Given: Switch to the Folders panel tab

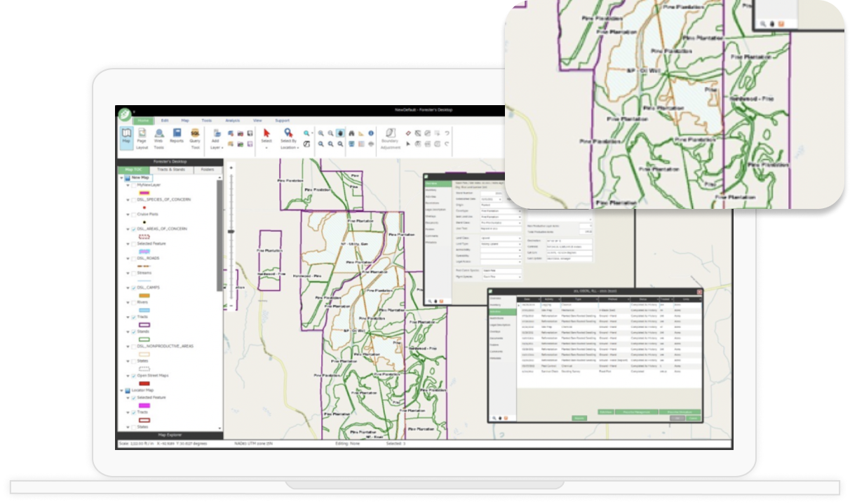Looking at the screenshot, I should (207, 170).
